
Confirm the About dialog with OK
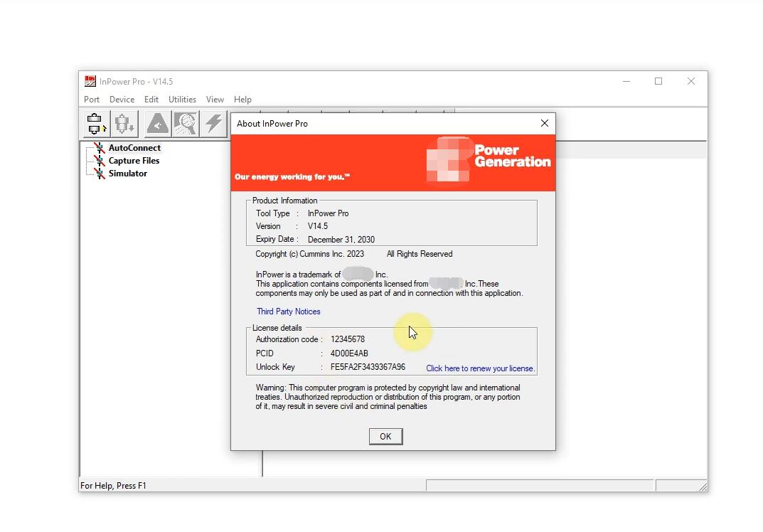[385, 437]
